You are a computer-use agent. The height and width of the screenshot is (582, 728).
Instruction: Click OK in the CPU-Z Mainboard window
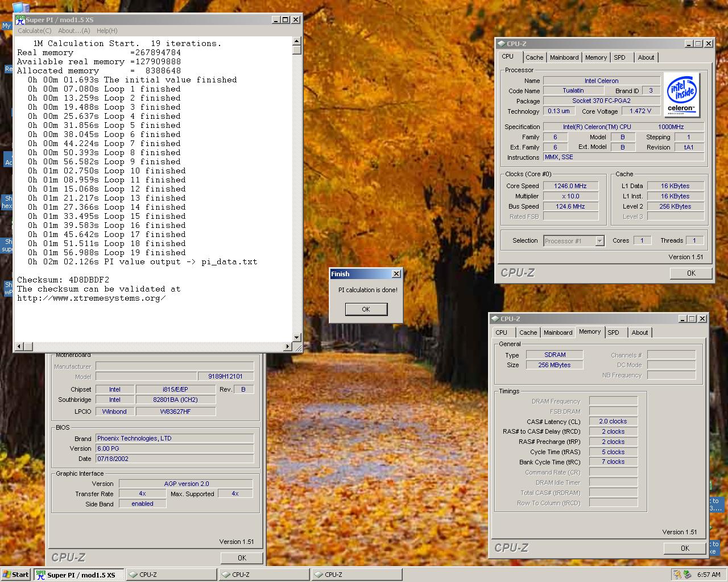242,558
